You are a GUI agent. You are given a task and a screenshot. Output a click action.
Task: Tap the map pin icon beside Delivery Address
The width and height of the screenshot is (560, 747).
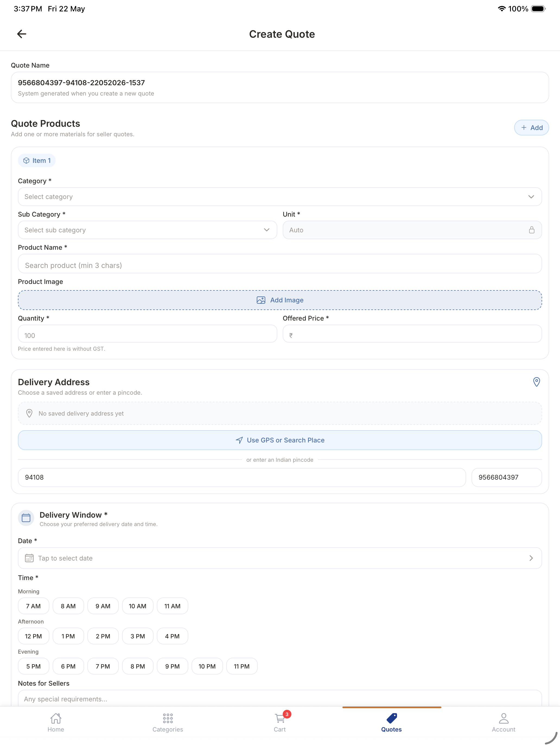(x=536, y=382)
